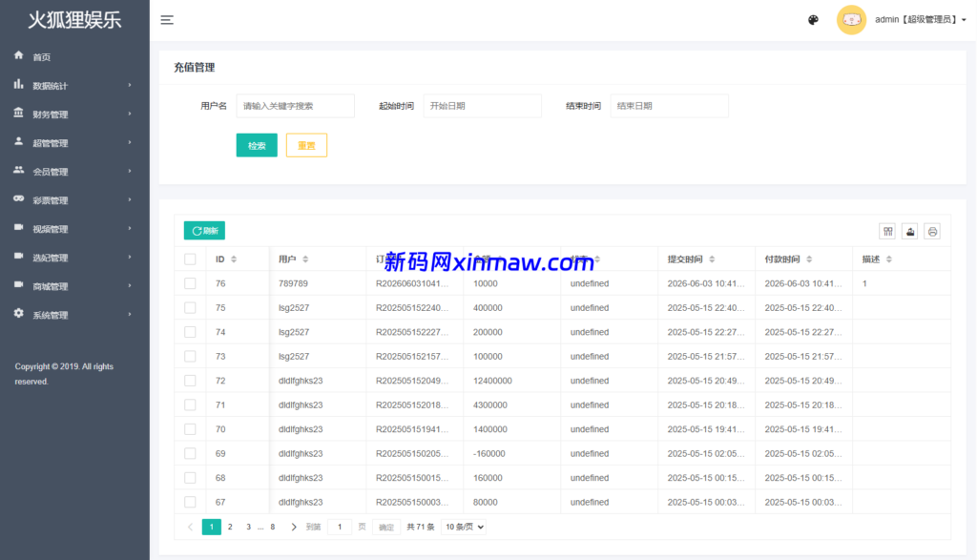Click the 刷新 refresh button
Screen dimensions: 977x560
coord(204,231)
